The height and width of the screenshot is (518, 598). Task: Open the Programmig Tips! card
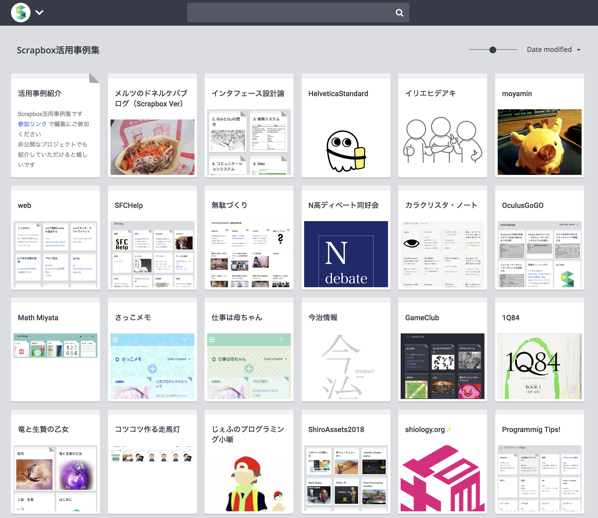tap(539, 462)
